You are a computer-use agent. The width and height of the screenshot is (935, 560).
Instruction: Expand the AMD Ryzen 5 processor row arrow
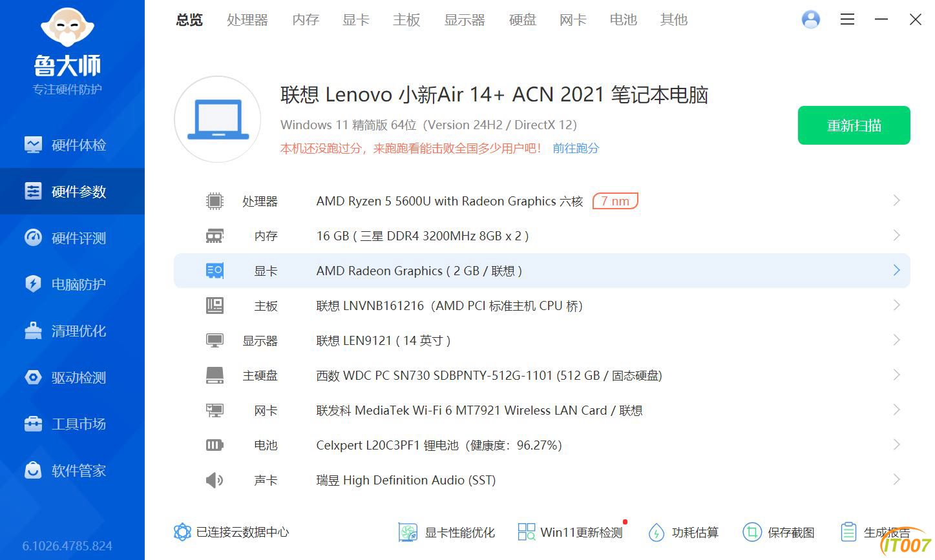click(896, 201)
